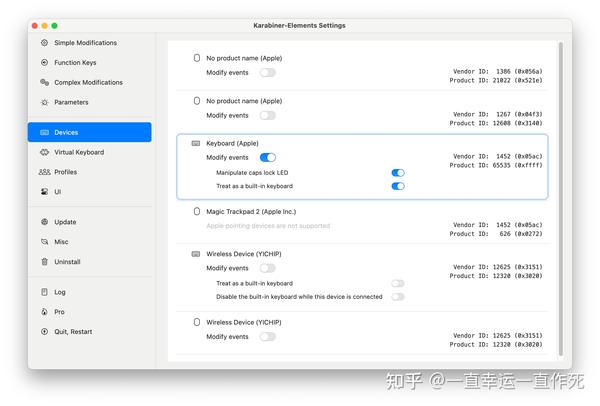Click the Log document icon

pos(44,292)
